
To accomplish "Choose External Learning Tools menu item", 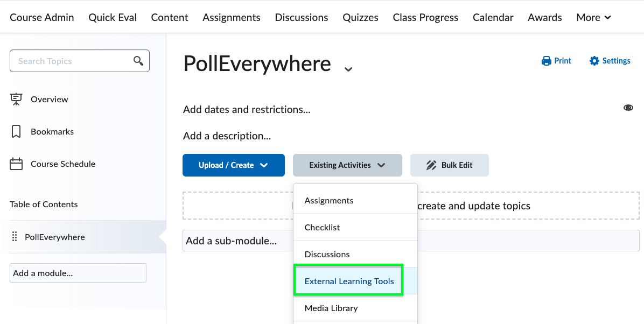I will [355, 281].
